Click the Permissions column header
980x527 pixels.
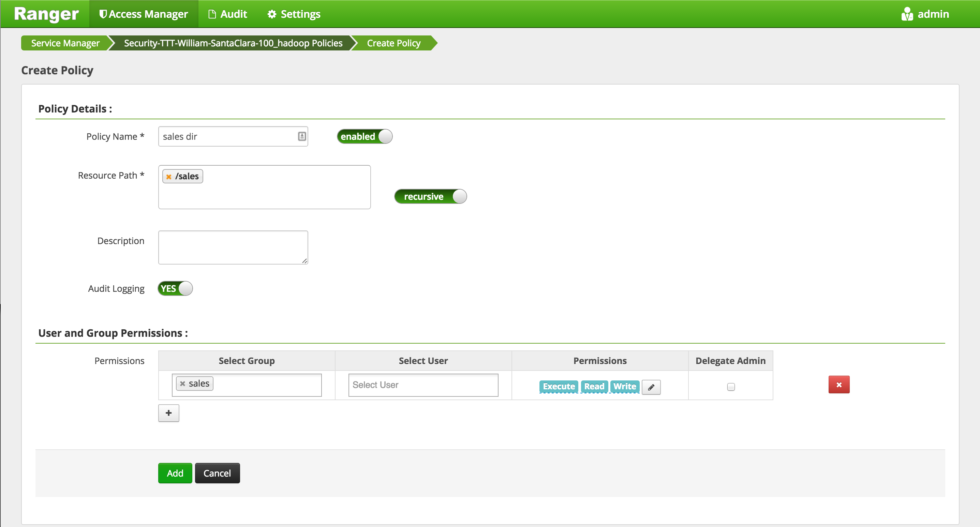click(x=600, y=361)
